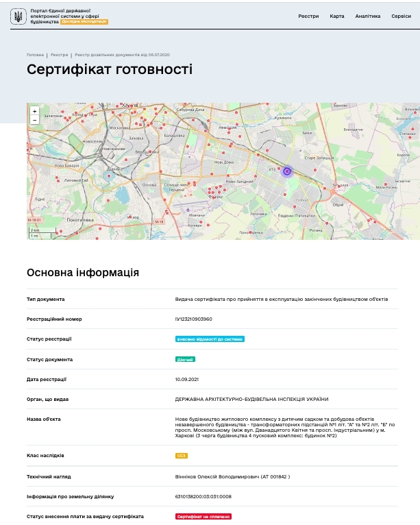Viewport: 420px width, 525px height.
Task: Click the Статус документа row label
Action: (x=49, y=359)
